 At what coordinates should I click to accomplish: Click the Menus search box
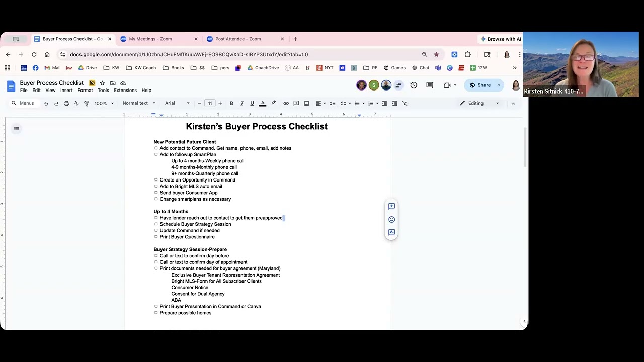23,103
